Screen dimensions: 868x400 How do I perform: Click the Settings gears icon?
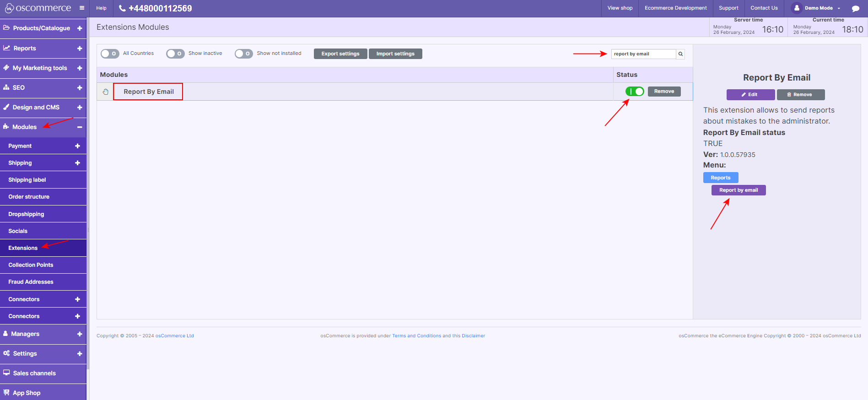(x=6, y=353)
